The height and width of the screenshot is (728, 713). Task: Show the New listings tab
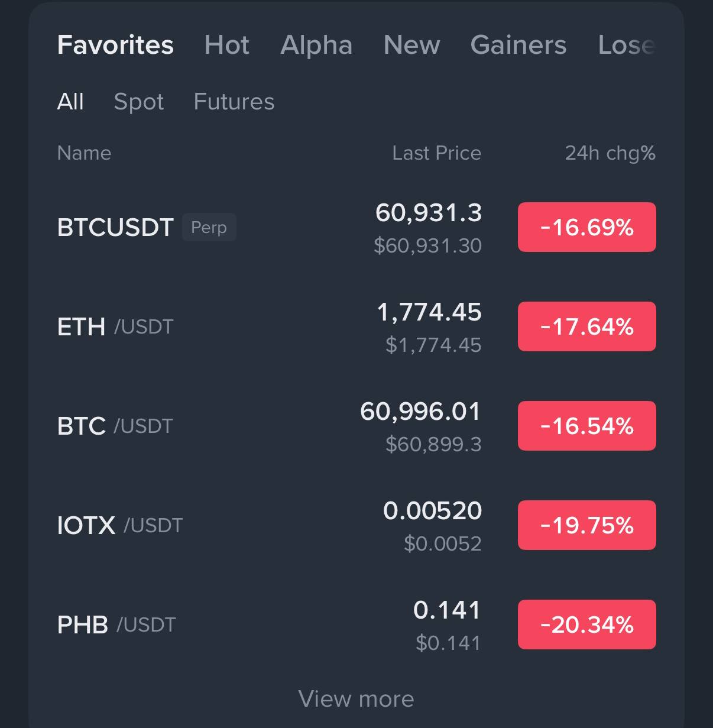(411, 45)
